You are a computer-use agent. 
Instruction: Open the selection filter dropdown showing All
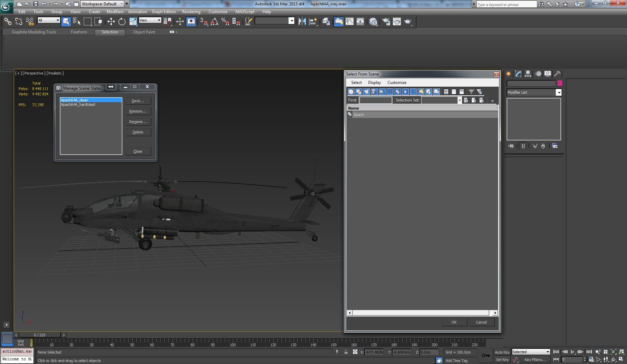tap(49, 20)
